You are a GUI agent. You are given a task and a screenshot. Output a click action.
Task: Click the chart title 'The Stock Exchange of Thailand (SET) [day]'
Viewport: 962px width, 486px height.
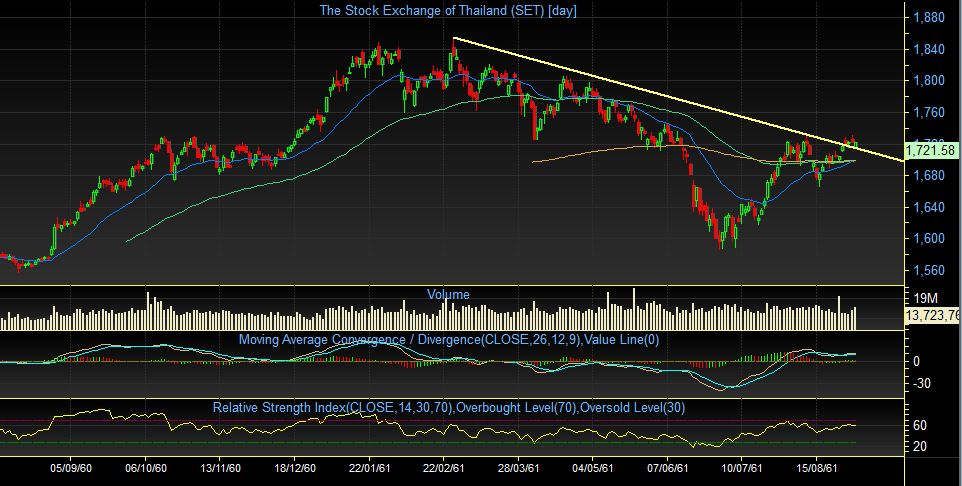point(448,10)
